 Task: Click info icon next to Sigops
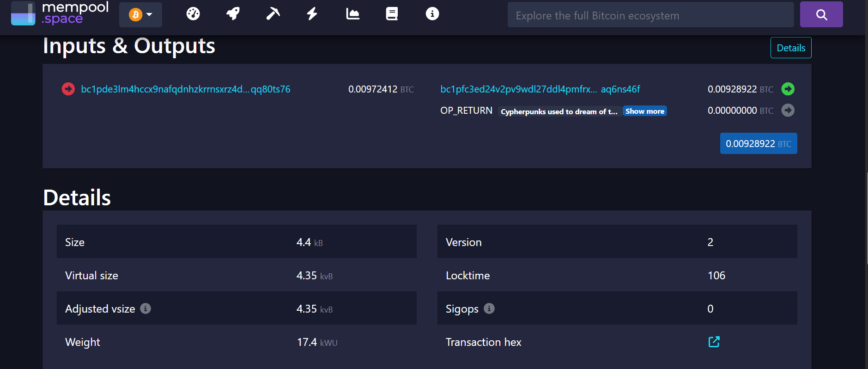[489, 308]
